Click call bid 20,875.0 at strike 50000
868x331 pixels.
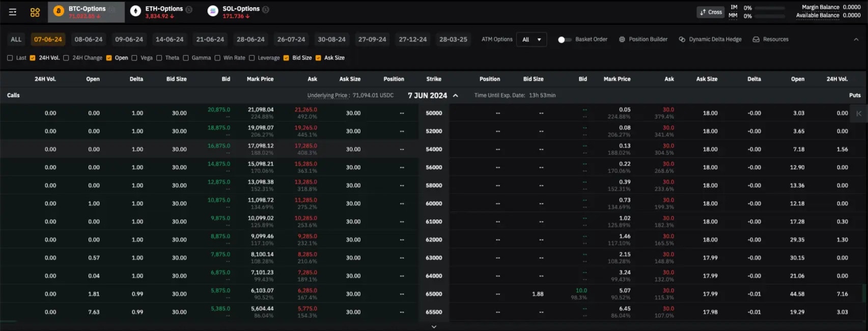pos(219,109)
